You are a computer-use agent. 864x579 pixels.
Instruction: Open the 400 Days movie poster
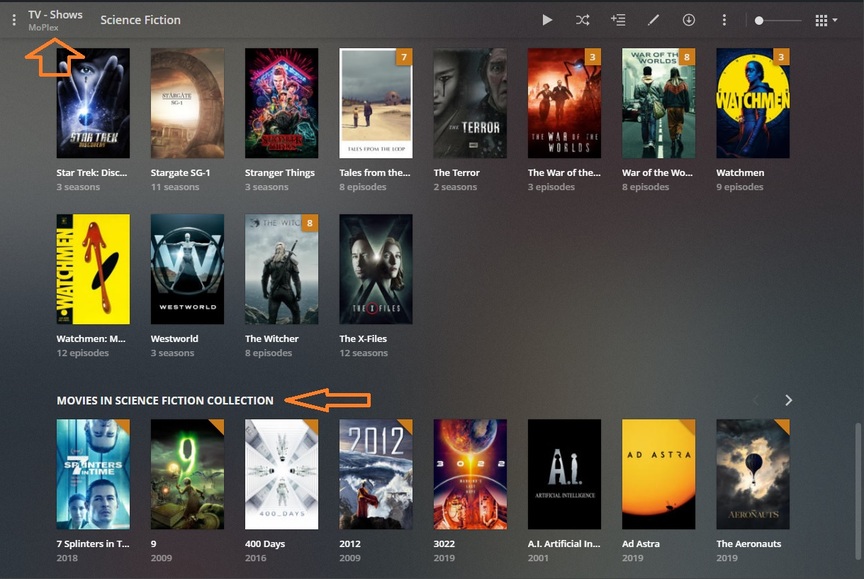282,474
